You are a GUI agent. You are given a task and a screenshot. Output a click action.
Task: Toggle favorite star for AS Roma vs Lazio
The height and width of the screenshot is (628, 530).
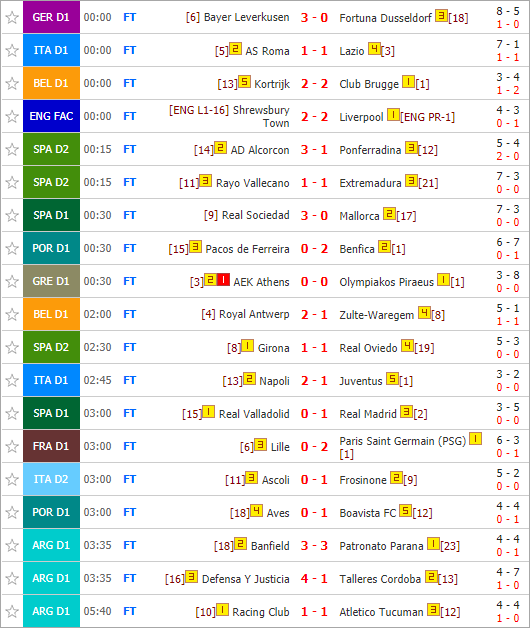(12, 50)
